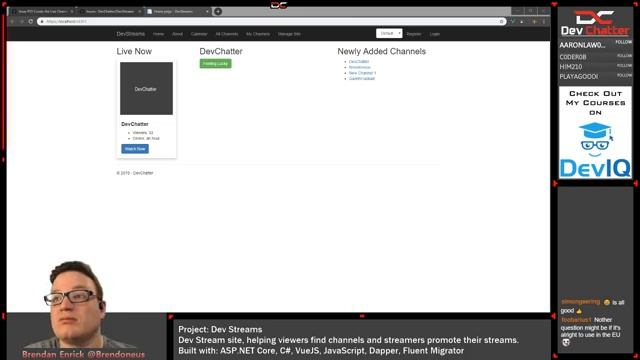Click the Watch Now button
The image size is (640, 360).
(x=135, y=149)
